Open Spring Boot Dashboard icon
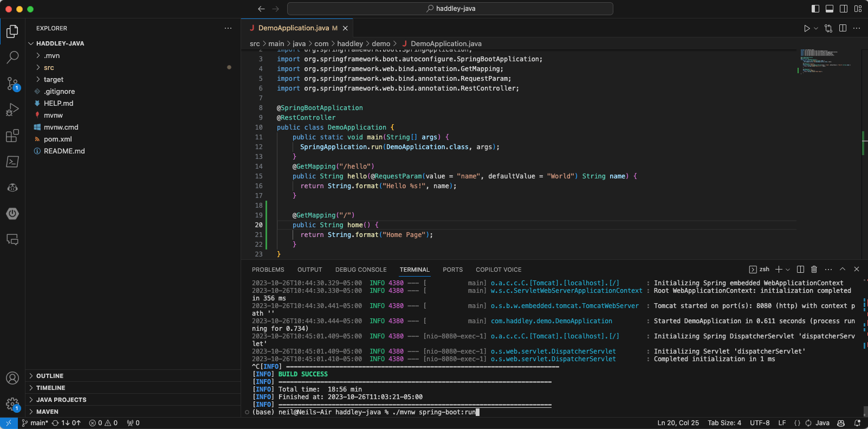The width and height of the screenshot is (868, 429). click(12, 214)
